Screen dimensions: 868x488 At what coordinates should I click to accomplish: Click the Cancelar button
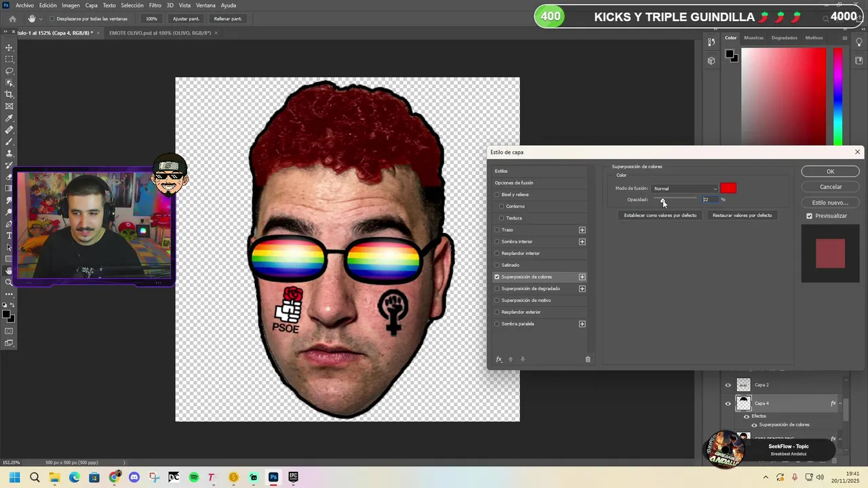tap(830, 187)
